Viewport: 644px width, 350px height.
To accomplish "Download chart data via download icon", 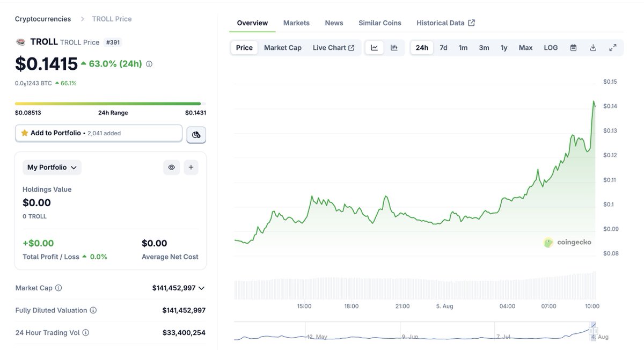I will 593,48.
